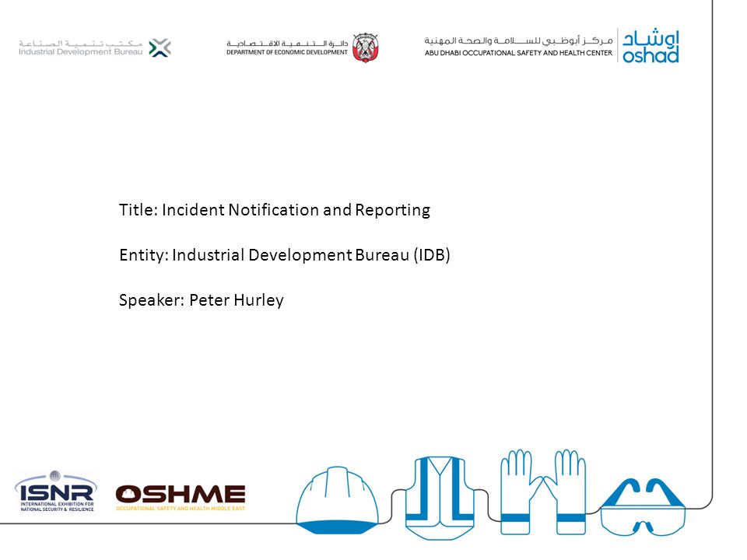Viewport: 747px width, 560px height.
Task: Select the 'Speaker: Peter Hurley' line
Action: (x=201, y=300)
